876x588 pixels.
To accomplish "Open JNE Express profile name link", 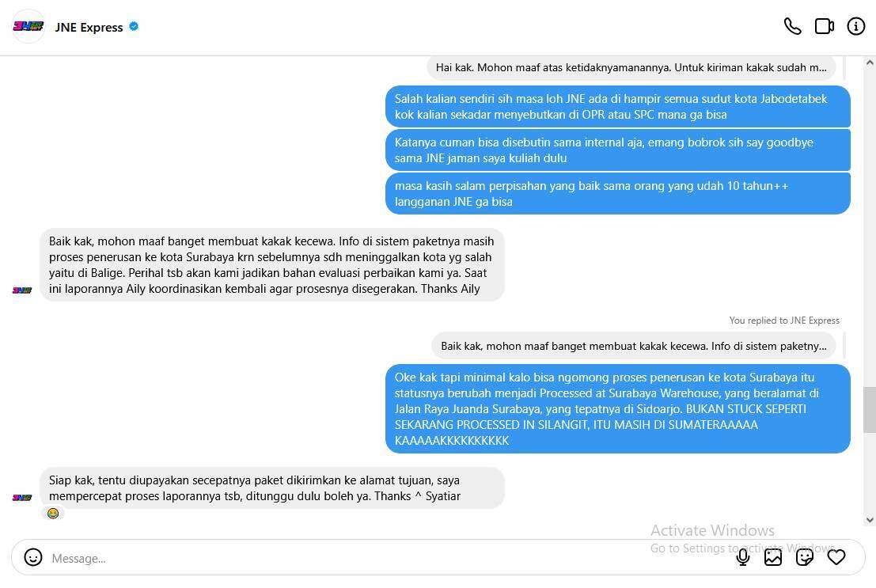I will pyautogui.click(x=89, y=28).
